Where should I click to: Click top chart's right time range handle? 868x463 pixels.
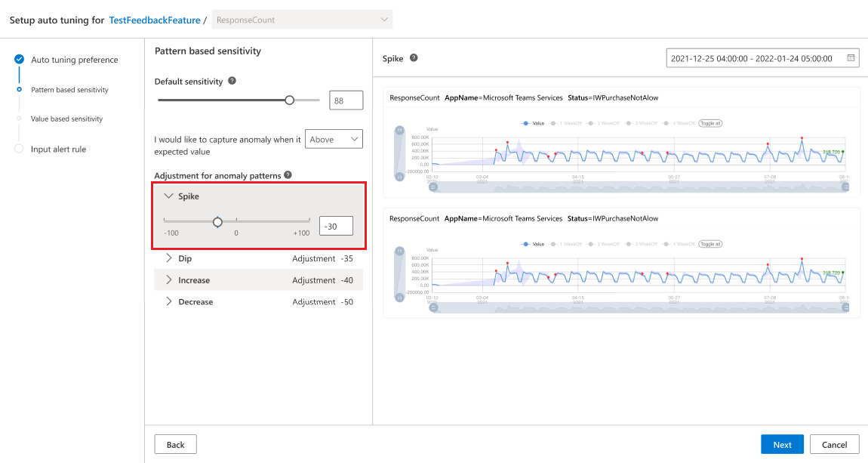[x=845, y=187]
